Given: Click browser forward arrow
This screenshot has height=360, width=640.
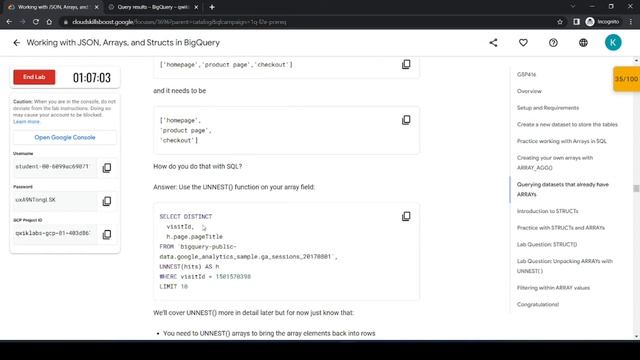Looking at the screenshot, I should tap(22, 22).
